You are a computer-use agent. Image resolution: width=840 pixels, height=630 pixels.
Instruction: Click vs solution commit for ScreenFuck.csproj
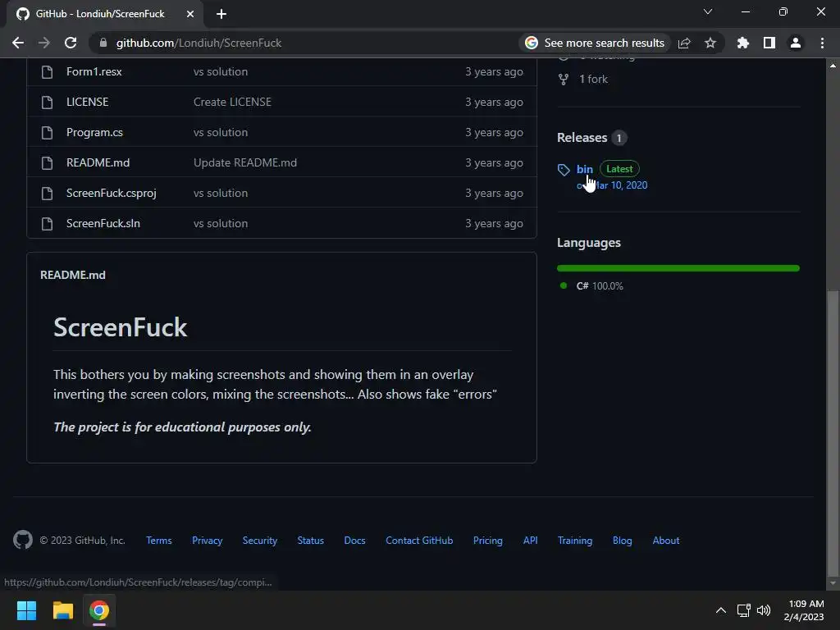[x=221, y=193]
